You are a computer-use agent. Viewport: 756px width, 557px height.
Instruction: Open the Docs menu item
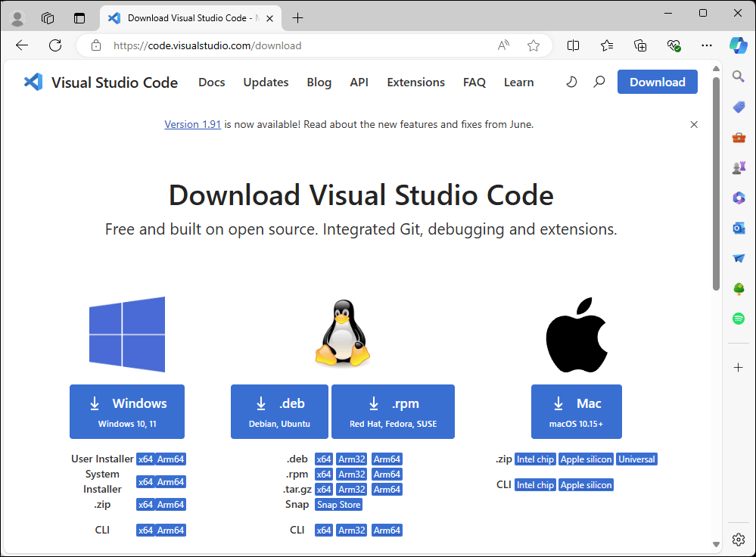(x=212, y=82)
